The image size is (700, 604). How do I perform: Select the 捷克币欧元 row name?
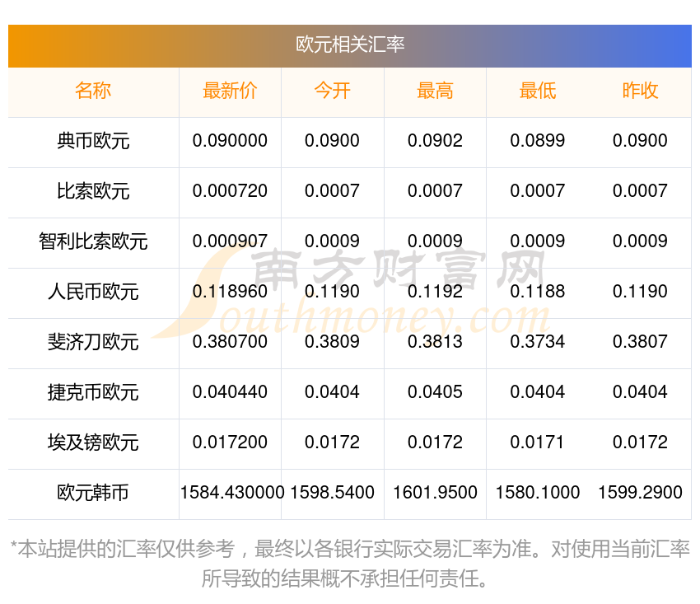[93, 392]
